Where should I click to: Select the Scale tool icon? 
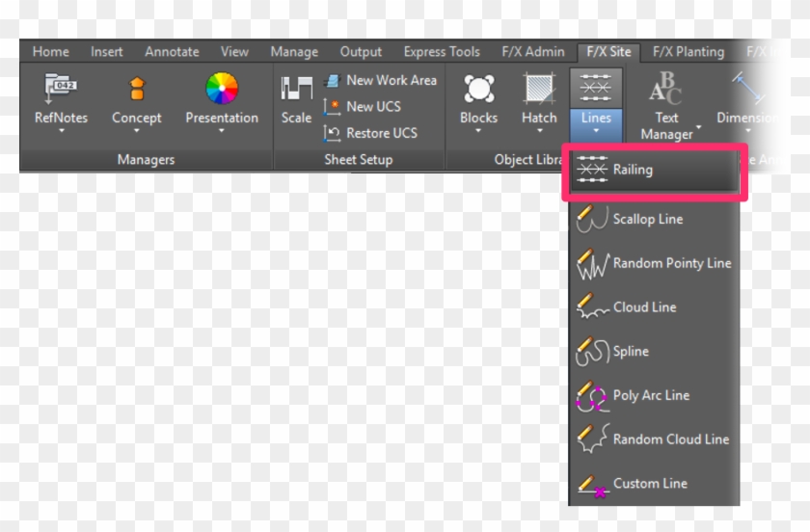tap(296, 90)
